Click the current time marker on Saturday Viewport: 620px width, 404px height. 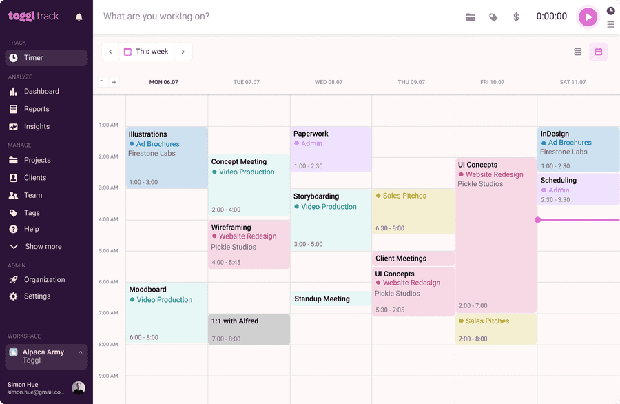tap(538, 220)
